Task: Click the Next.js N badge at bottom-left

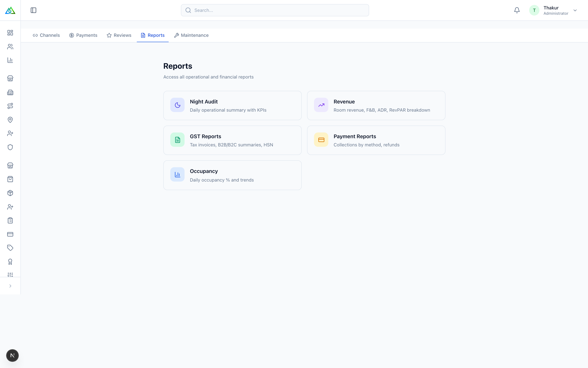Action: point(12,355)
